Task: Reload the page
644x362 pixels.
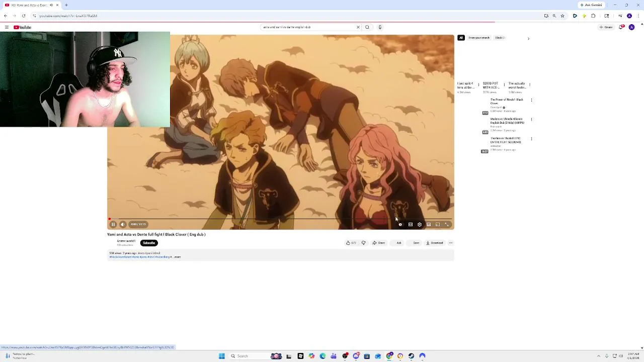Action: point(24,16)
